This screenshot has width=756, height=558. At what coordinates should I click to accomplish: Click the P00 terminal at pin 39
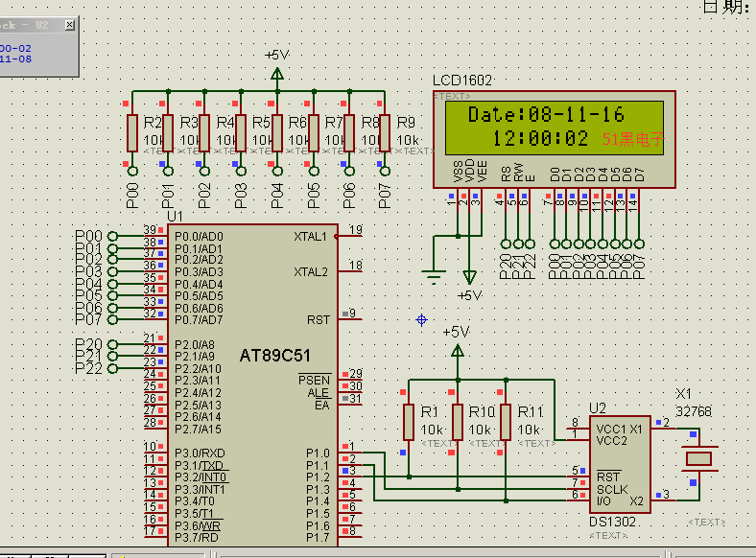point(112,236)
